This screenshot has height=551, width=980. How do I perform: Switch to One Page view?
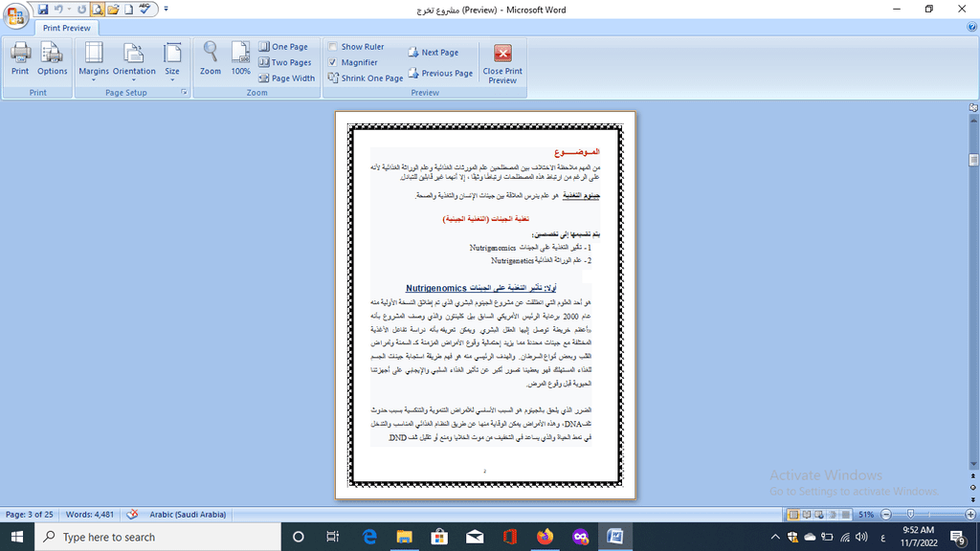(x=283, y=46)
